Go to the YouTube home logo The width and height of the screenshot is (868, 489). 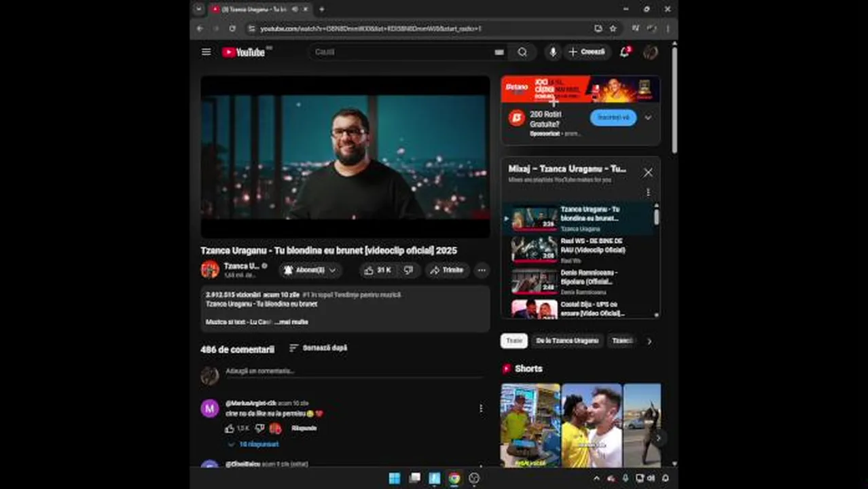tap(242, 52)
